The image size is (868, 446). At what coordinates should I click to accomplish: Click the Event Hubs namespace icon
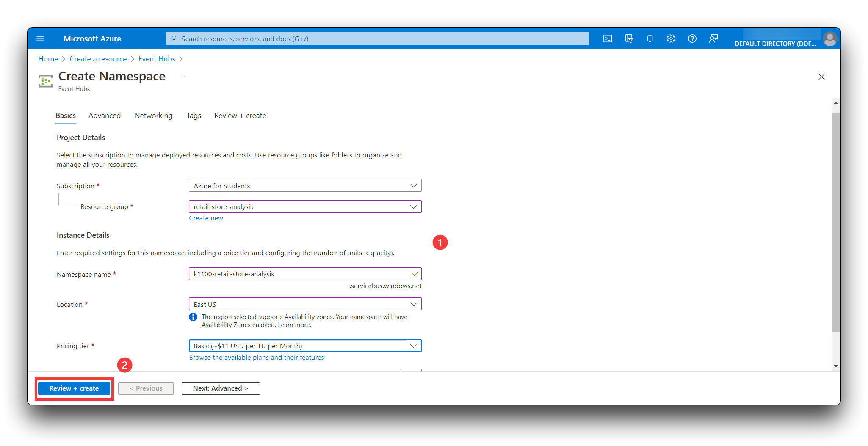(45, 81)
